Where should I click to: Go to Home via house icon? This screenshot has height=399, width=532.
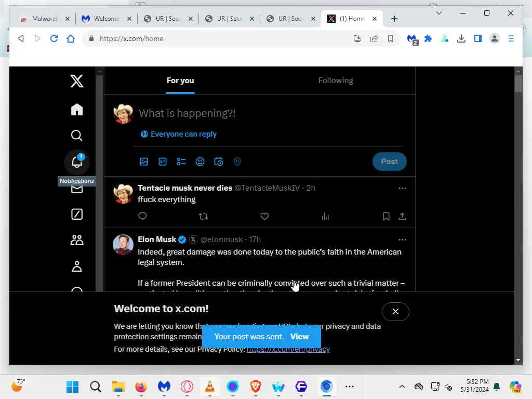pos(77,109)
